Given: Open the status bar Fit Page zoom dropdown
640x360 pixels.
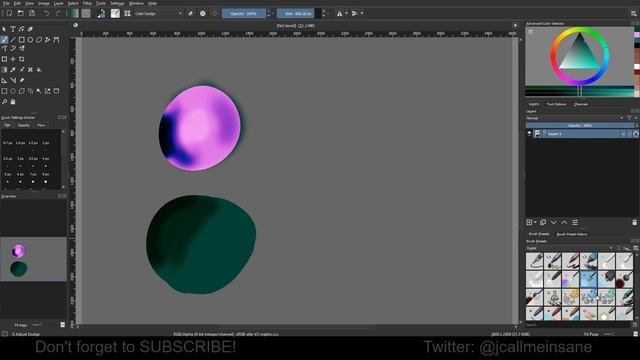Looking at the screenshot, I should click(x=591, y=334).
